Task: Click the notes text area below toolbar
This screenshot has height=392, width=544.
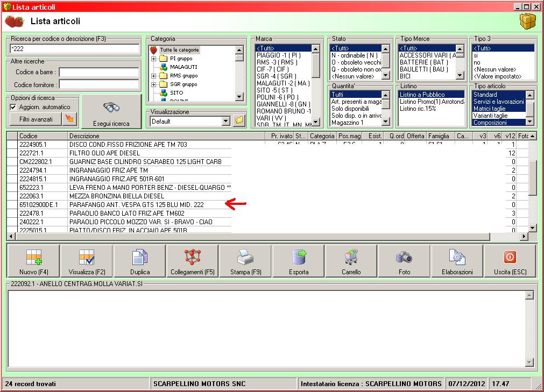Action: pos(266,329)
